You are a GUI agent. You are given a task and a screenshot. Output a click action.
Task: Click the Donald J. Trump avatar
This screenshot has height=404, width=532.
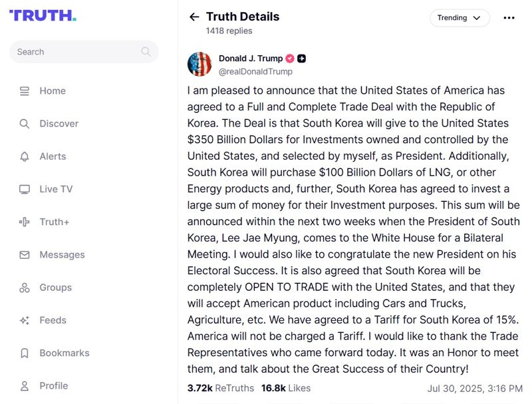pos(199,64)
